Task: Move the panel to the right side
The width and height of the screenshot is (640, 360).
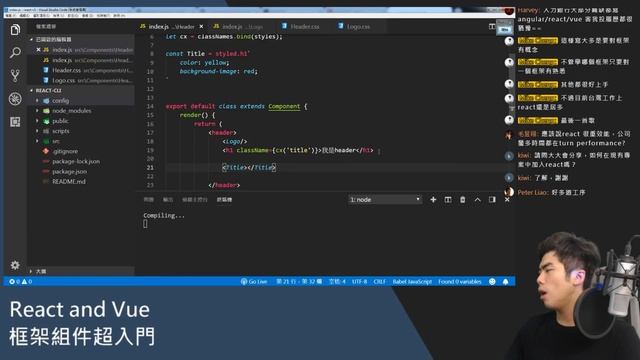Action: click(492, 200)
